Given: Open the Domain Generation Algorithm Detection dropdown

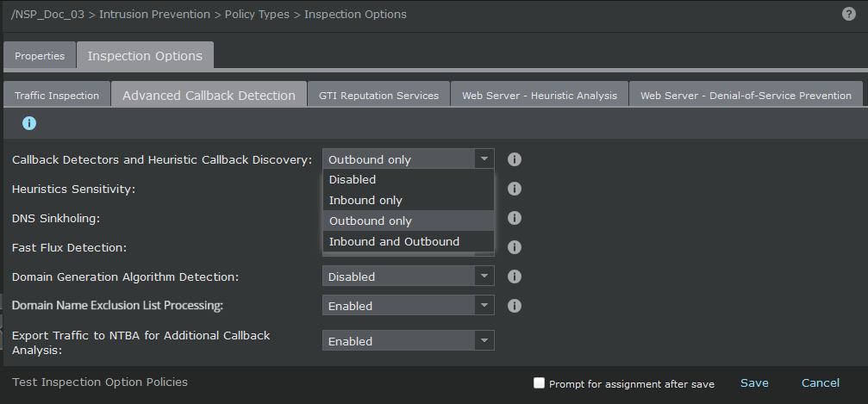Looking at the screenshot, I should click(408, 277).
